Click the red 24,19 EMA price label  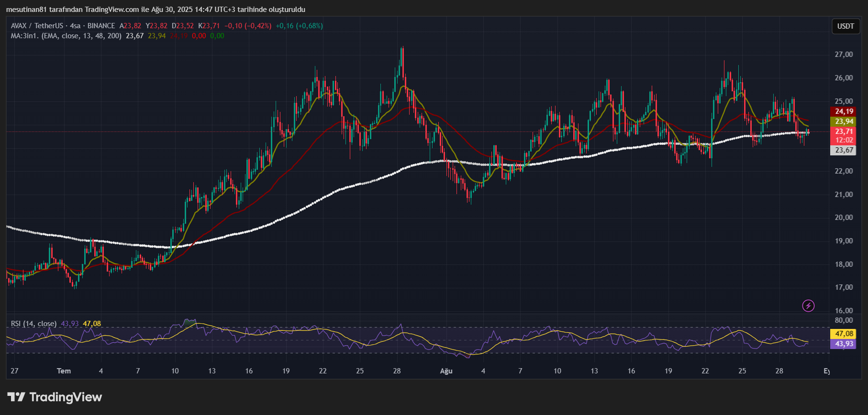(844, 111)
